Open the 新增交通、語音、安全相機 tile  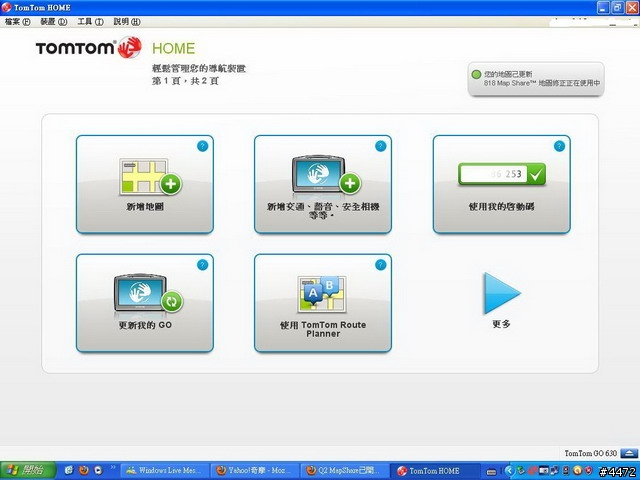pos(323,184)
